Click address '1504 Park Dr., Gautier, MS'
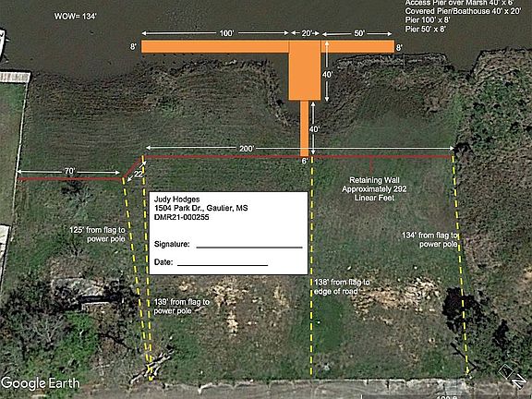Screen dimensions: 532x399 200,208
